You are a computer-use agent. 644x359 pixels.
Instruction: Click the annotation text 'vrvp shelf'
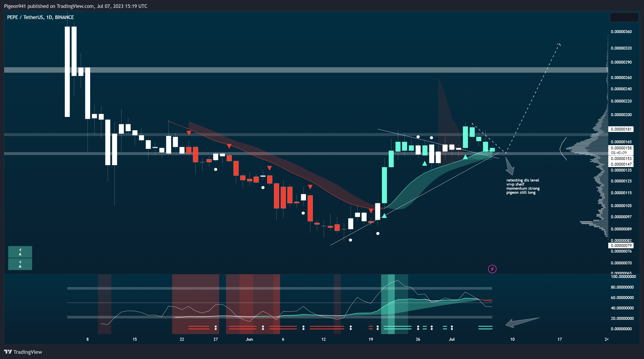[515, 184]
